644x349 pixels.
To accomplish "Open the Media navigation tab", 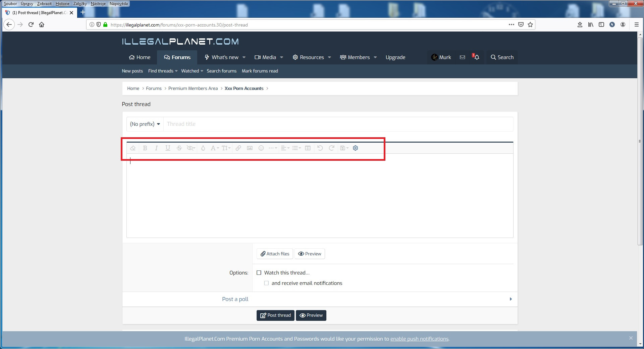I will click(x=265, y=57).
